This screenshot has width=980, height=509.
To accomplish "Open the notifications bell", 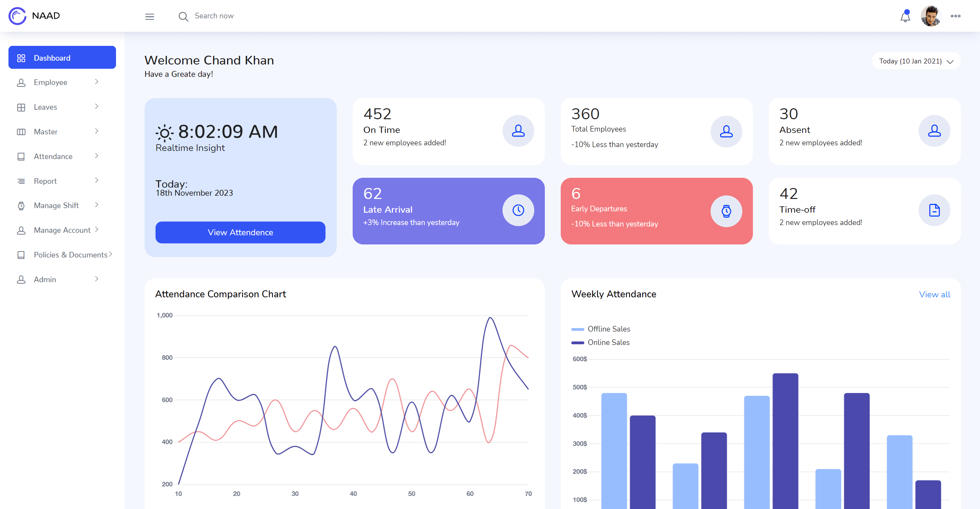I will [905, 16].
